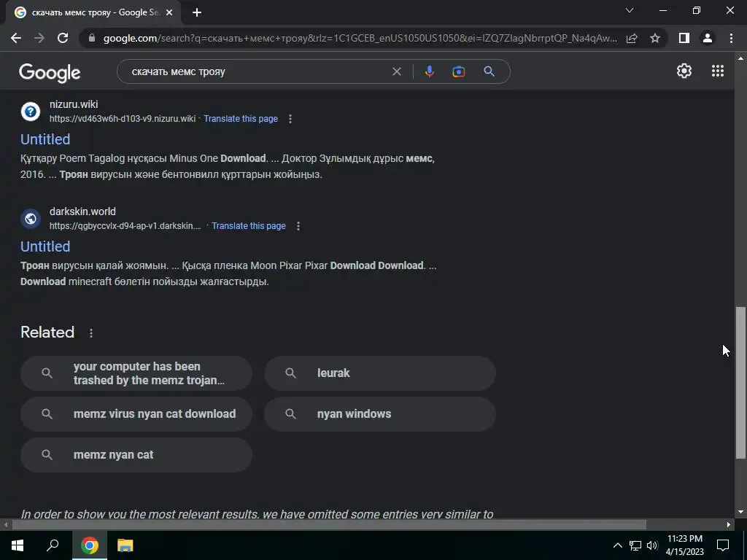
Task: Open the nizuru.wiki Untitled result
Action: (x=45, y=139)
